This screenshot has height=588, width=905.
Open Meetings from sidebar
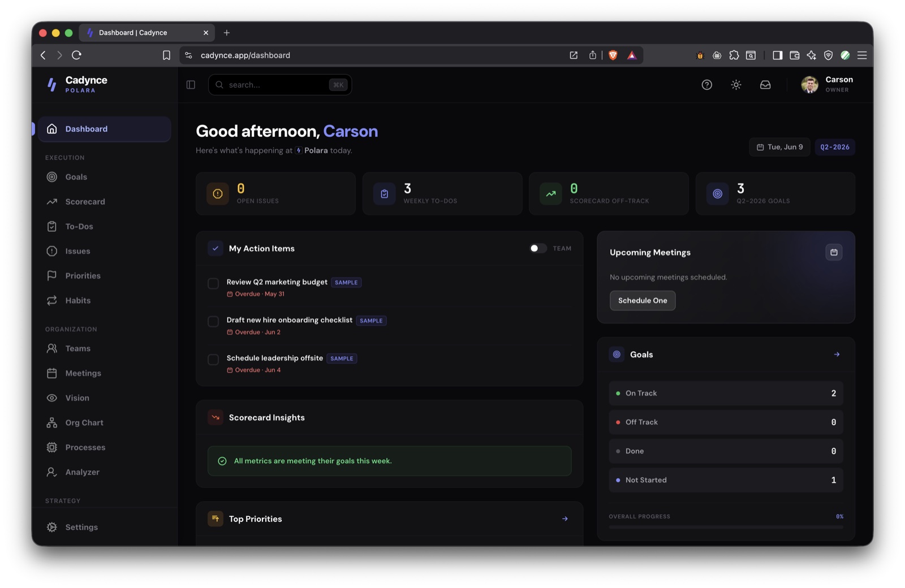[104, 373]
